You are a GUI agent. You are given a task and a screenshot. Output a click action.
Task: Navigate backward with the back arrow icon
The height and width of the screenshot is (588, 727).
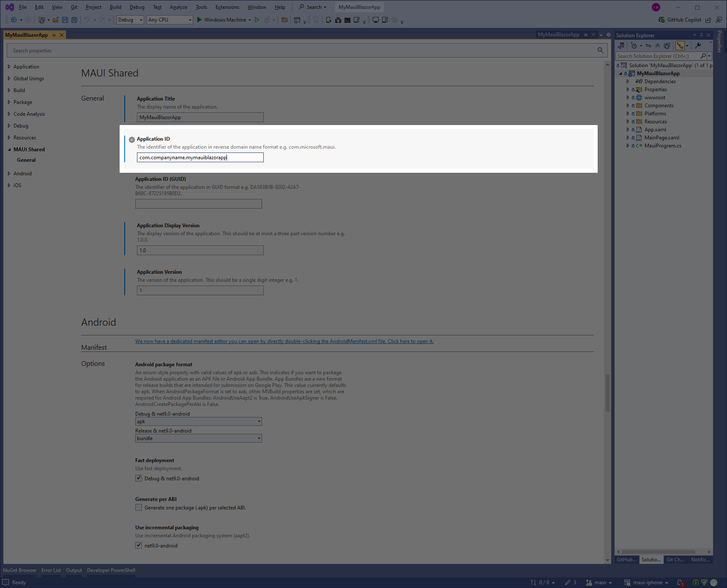point(14,20)
